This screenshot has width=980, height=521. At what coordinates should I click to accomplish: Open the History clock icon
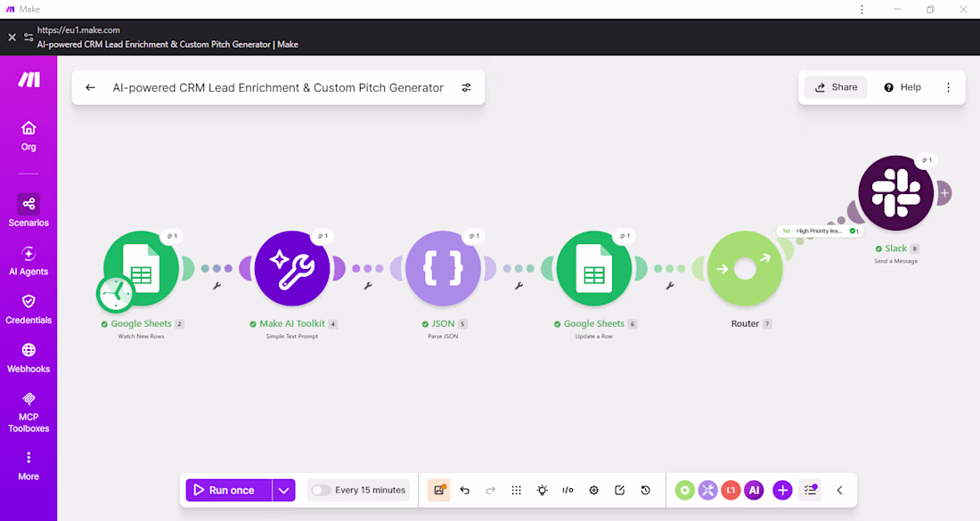coord(646,491)
